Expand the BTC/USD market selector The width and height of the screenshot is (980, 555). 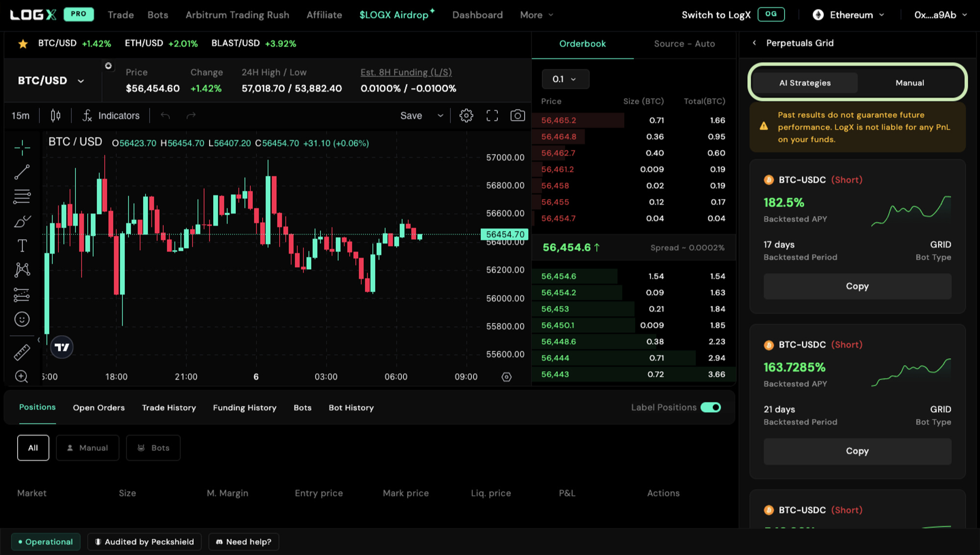click(x=52, y=81)
